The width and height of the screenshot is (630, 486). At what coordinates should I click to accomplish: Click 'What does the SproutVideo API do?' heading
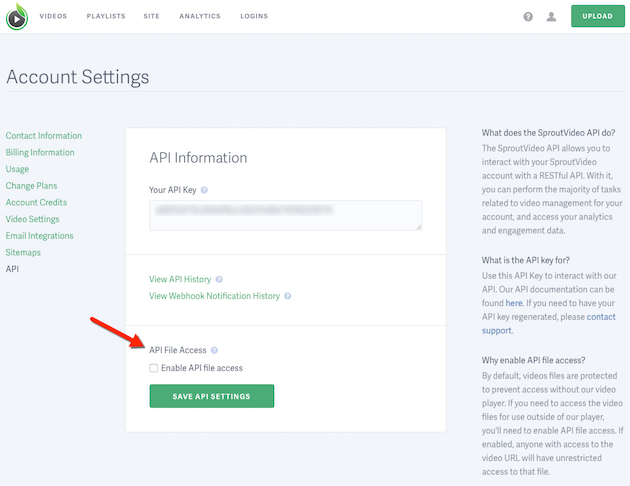(x=548, y=133)
